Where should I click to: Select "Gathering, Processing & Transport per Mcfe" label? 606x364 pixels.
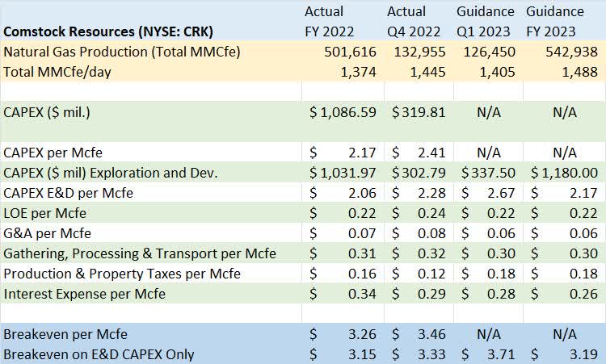click(x=140, y=253)
